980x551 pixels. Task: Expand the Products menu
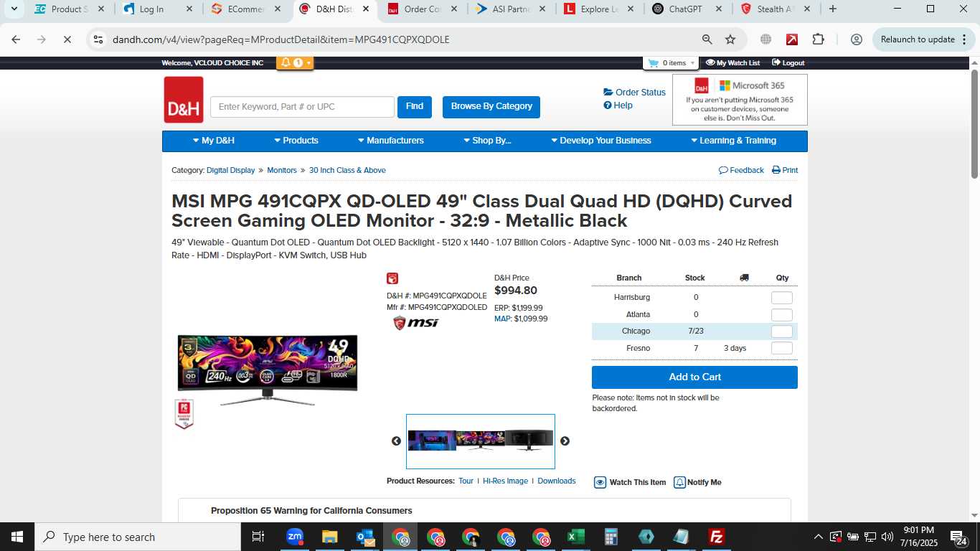point(296,141)
